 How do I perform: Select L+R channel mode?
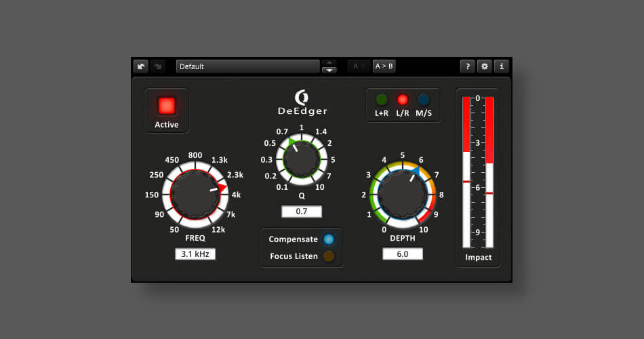tap(382, 100)
